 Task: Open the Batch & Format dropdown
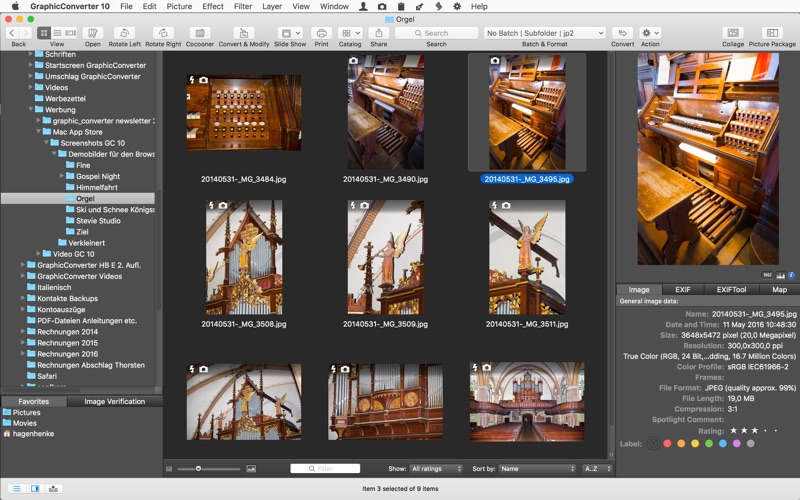[x=544, y=33]
